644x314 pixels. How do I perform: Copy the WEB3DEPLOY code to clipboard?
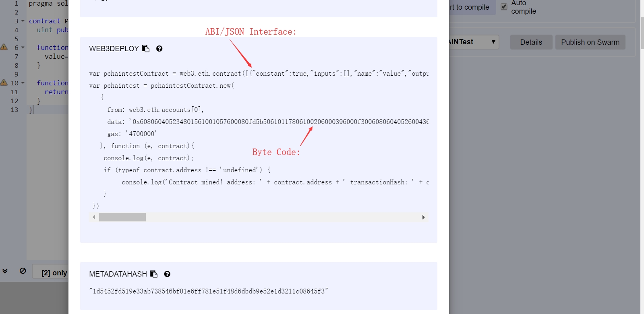[x=146, y=49]
